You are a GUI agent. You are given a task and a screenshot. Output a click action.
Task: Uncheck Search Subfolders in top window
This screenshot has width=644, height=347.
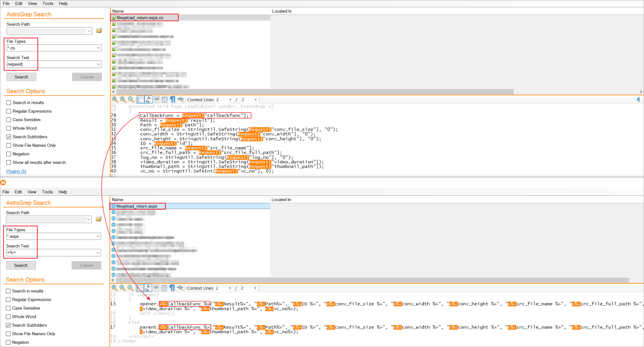click(x=9, y=137)
